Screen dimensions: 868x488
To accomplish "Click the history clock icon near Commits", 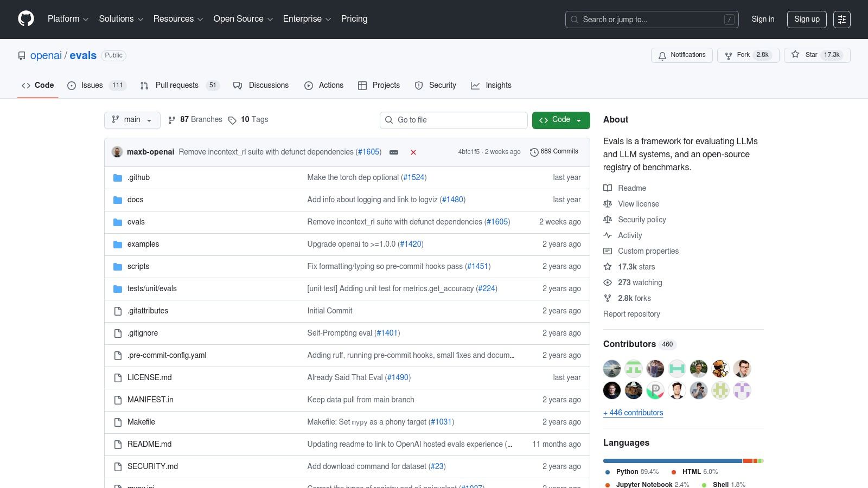I will [534, 152].
